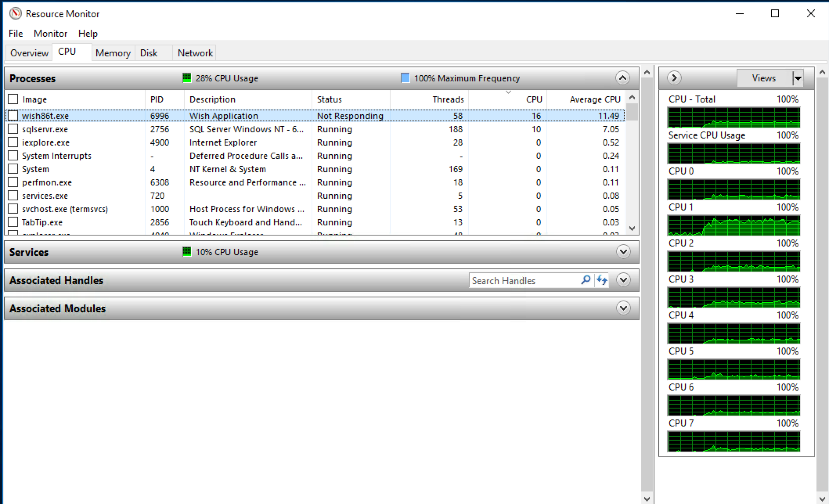Minimize the Resource Monitor window
829x504 pixels.
pos(739,14)
